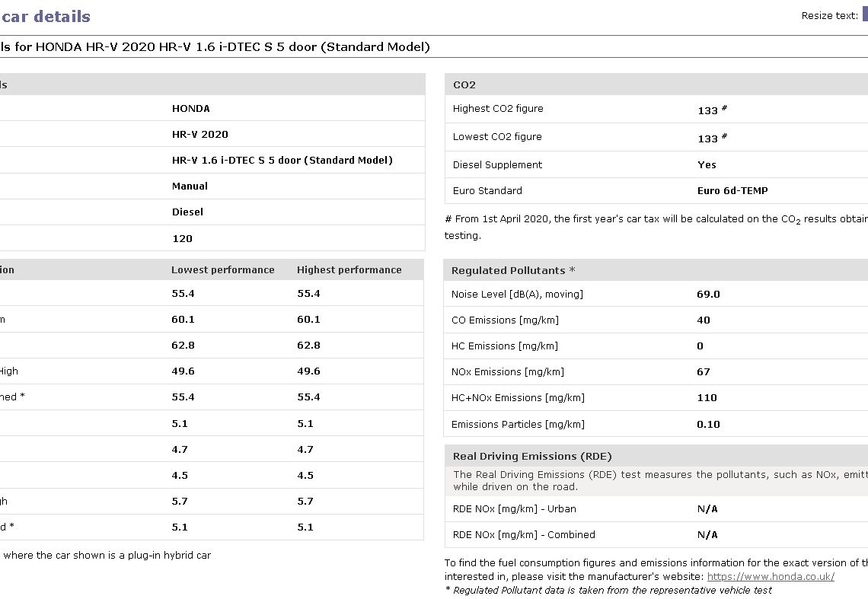Select the NOx Emissions value 67
Screen dimensions: 868x599
[703, 372]
